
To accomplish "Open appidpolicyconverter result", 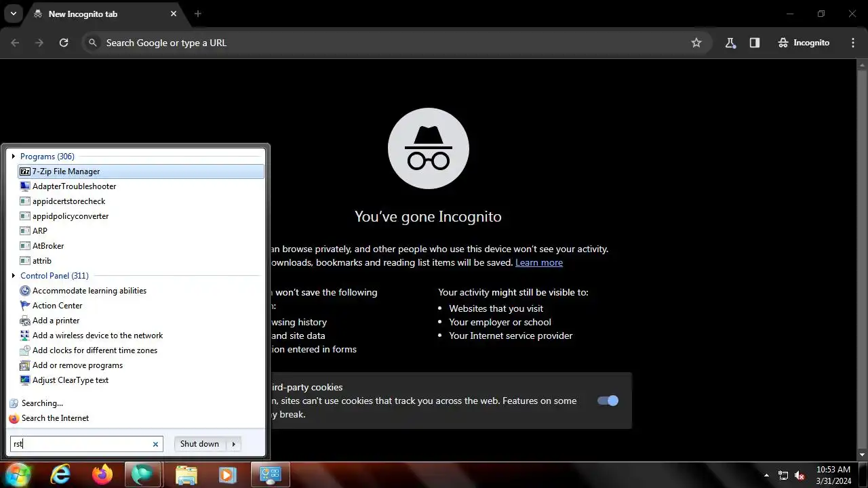I will click(x=140, y=216).
